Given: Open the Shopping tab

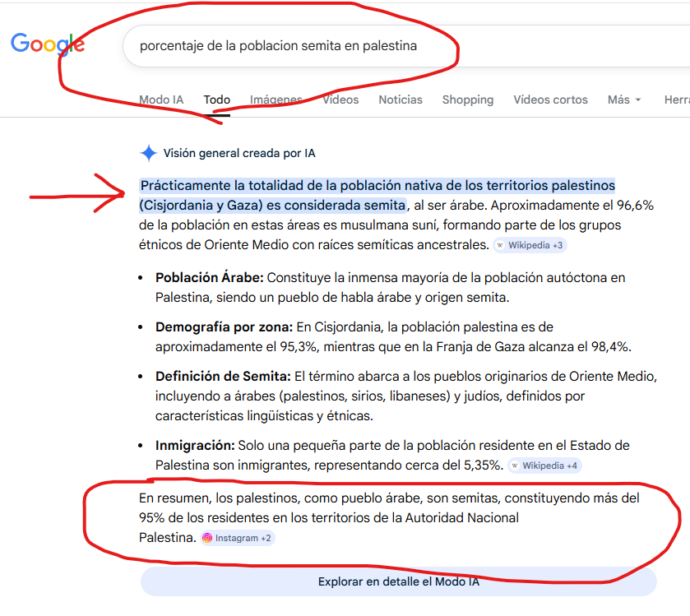Looking at the screenshot, I should (468, 100).
